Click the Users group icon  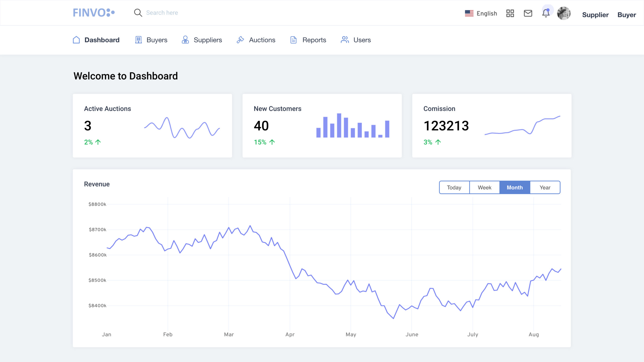(x=344, y=40)
